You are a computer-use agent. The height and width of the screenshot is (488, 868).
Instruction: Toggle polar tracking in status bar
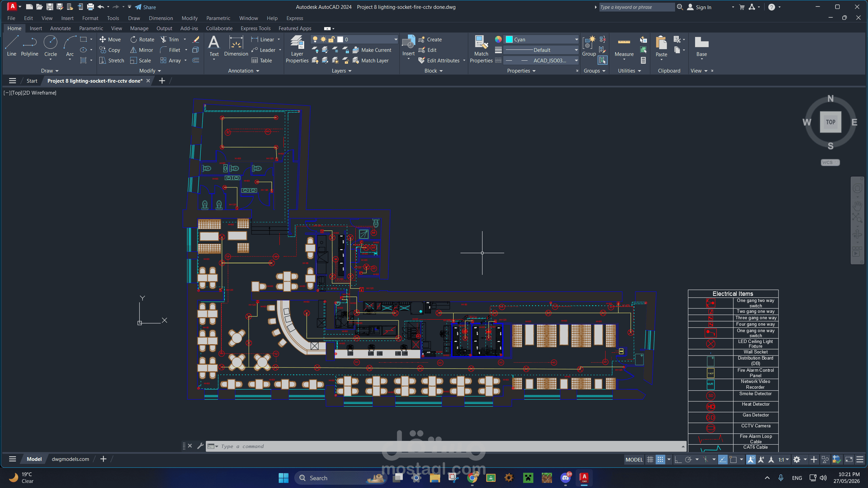688,460
